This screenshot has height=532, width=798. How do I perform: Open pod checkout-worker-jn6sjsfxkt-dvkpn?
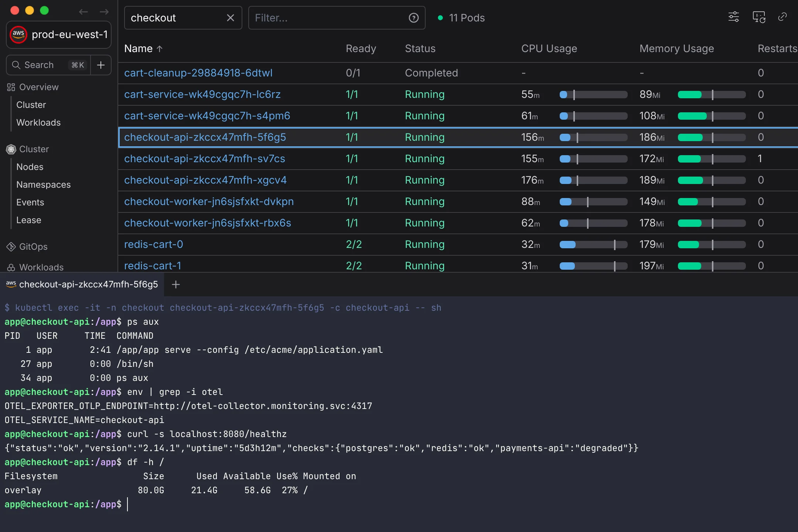pyautogui.click(x=209, y=202)
